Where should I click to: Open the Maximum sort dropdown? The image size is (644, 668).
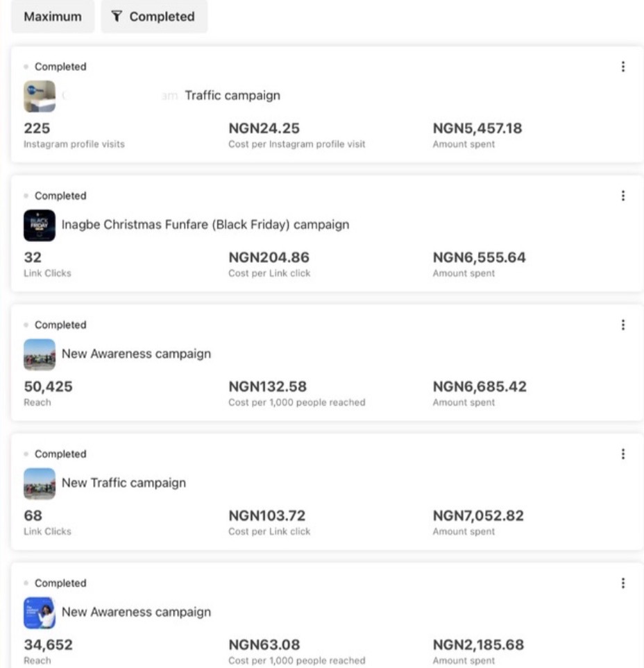coord(53,17)
